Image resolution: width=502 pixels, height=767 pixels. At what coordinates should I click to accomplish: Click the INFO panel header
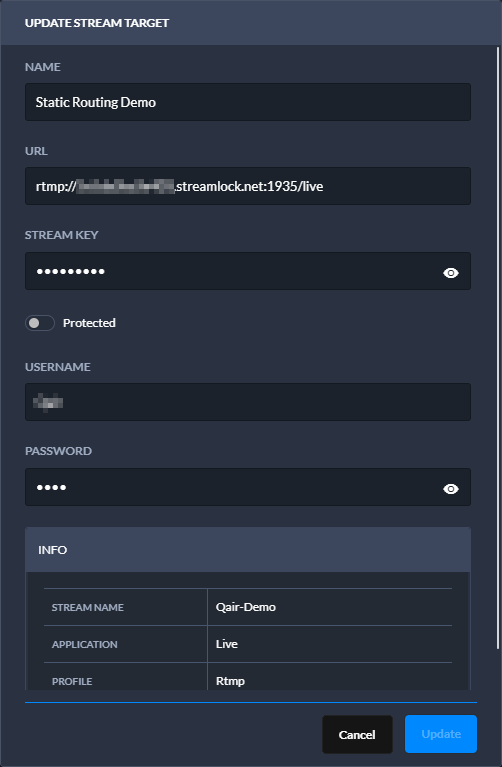click(248, 550)
